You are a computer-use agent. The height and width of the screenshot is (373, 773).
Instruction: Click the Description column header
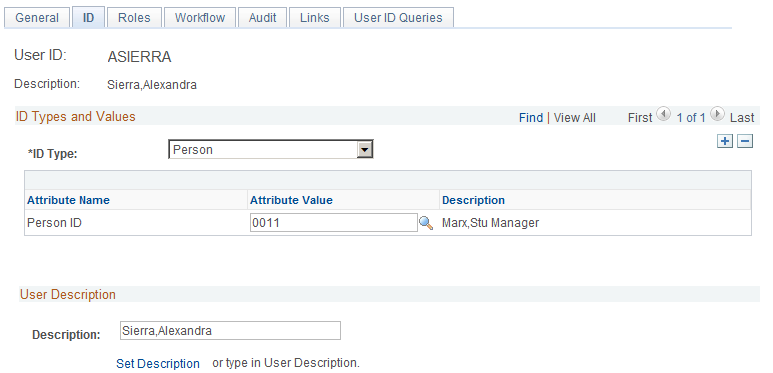pos(473,200)
